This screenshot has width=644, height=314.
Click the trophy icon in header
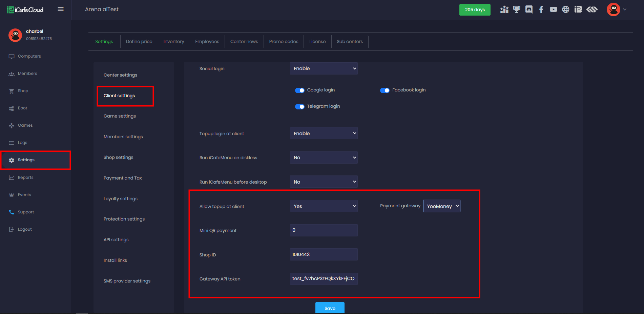click(516, 9)
